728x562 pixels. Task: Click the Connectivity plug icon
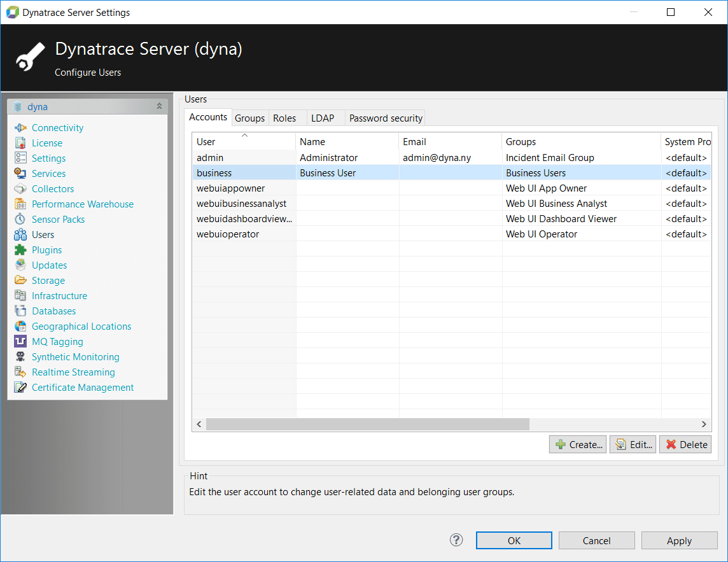(x=20, y=128)
